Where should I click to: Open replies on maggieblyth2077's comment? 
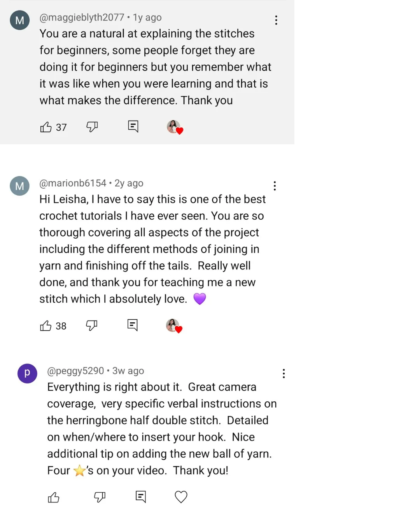click(133, 126)
